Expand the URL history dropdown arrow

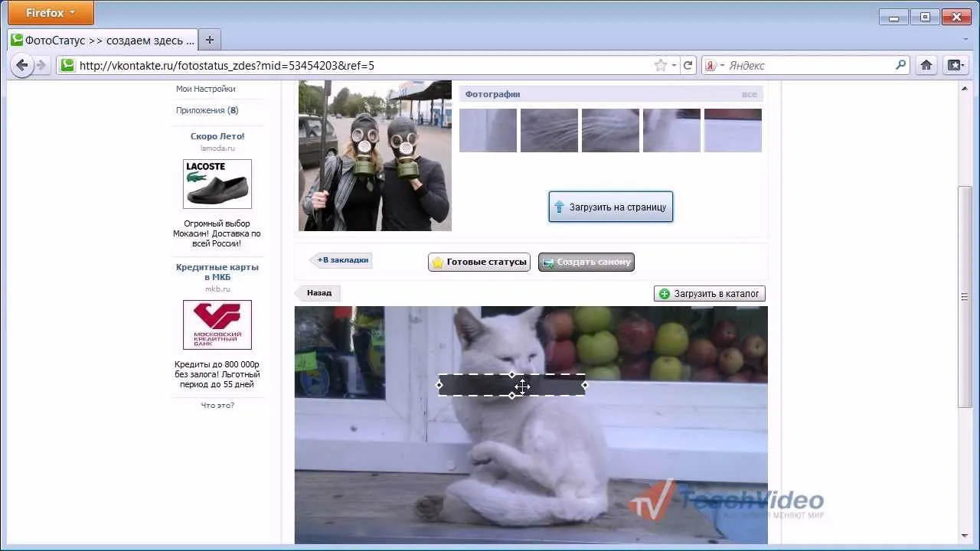pyautogui.click(x=674, y=66)
